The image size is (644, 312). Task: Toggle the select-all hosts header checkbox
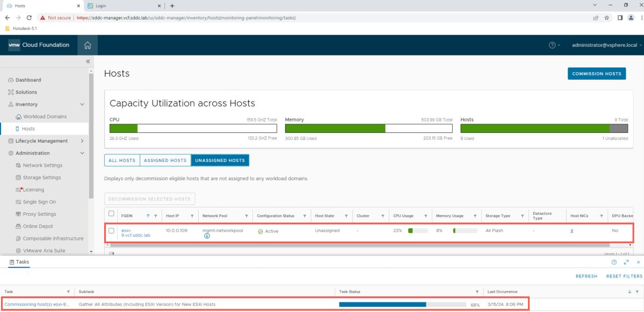coord(111,213)
